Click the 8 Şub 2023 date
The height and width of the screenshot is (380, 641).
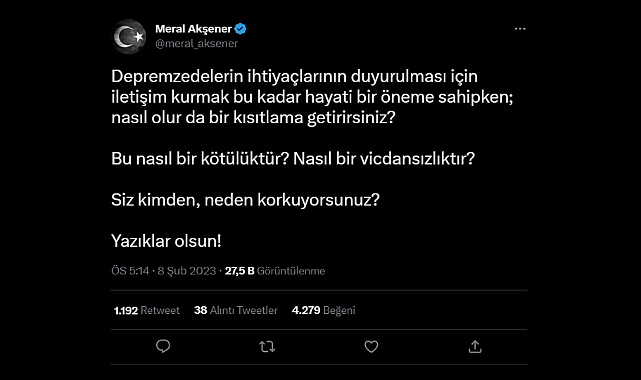187,271
